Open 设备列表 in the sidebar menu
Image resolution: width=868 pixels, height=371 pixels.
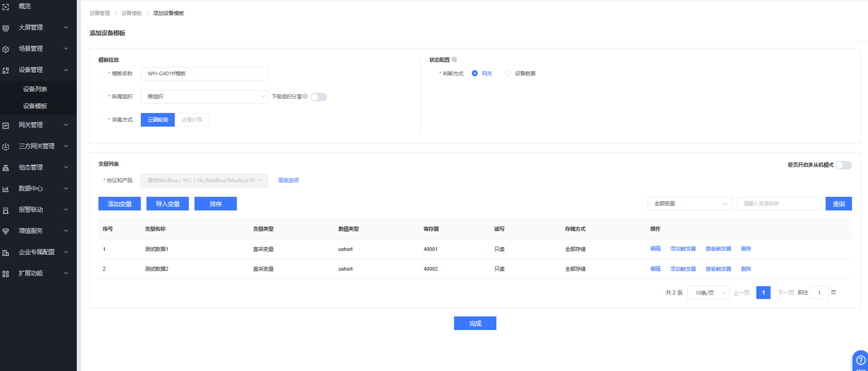coord(35,89)
